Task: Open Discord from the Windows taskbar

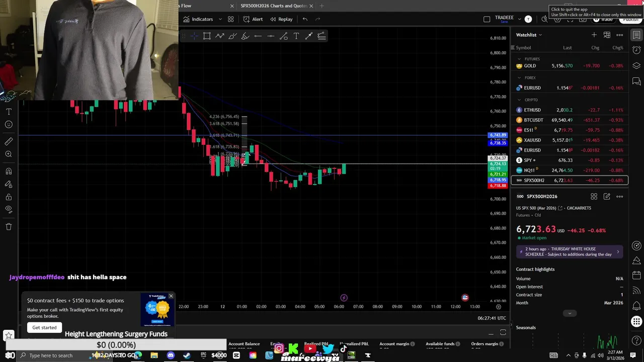Action: (x=171, y=355)
